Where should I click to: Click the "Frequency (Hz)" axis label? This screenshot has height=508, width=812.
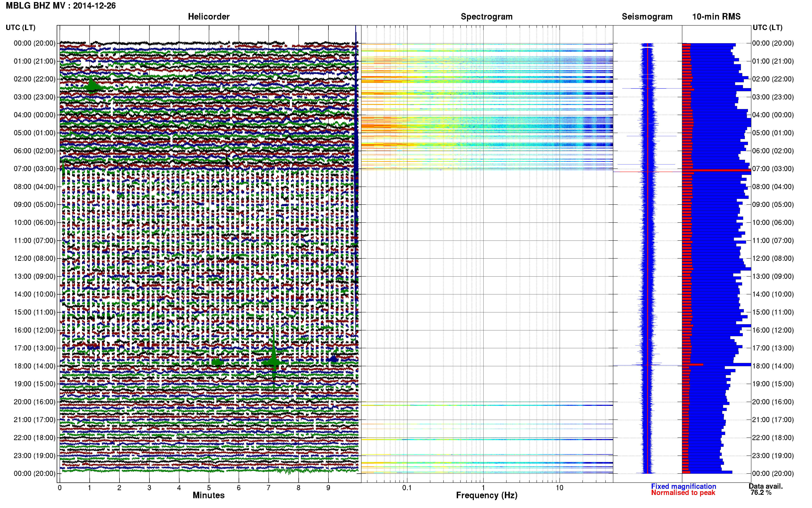coord(486,495)
